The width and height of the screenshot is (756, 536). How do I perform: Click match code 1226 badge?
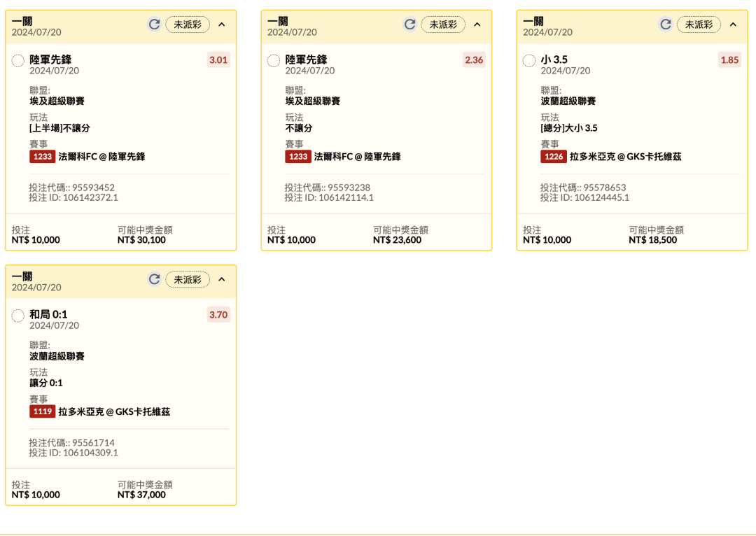(553, 157)
